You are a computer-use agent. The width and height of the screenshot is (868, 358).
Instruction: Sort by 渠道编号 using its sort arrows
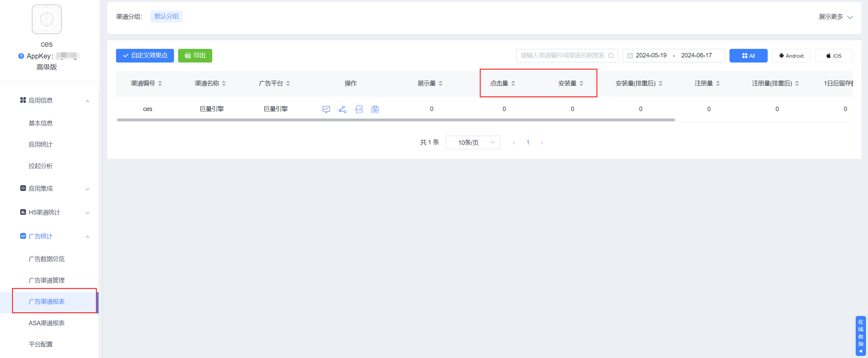pyautogui.click(x=160, y=83)
